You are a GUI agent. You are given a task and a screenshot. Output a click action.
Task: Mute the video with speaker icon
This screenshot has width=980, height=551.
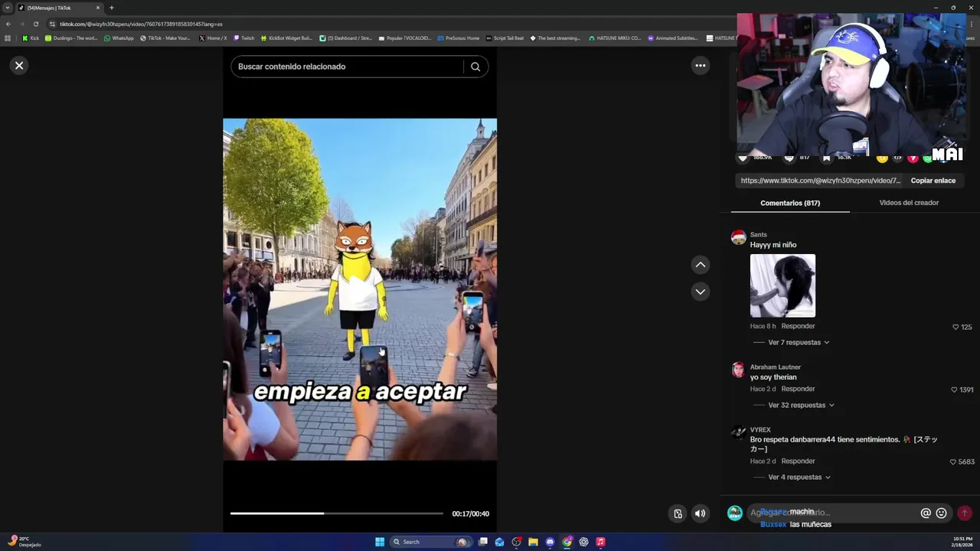[700, 514]
